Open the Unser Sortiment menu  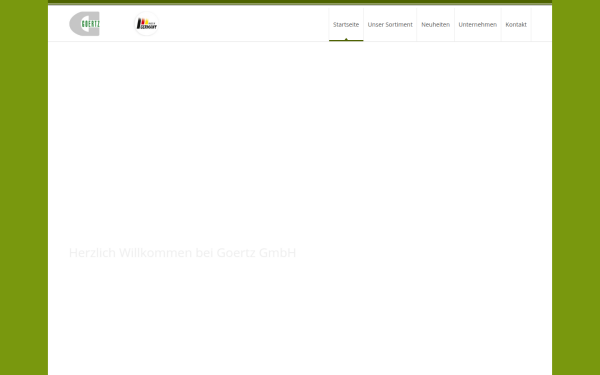tap(390, 24)
